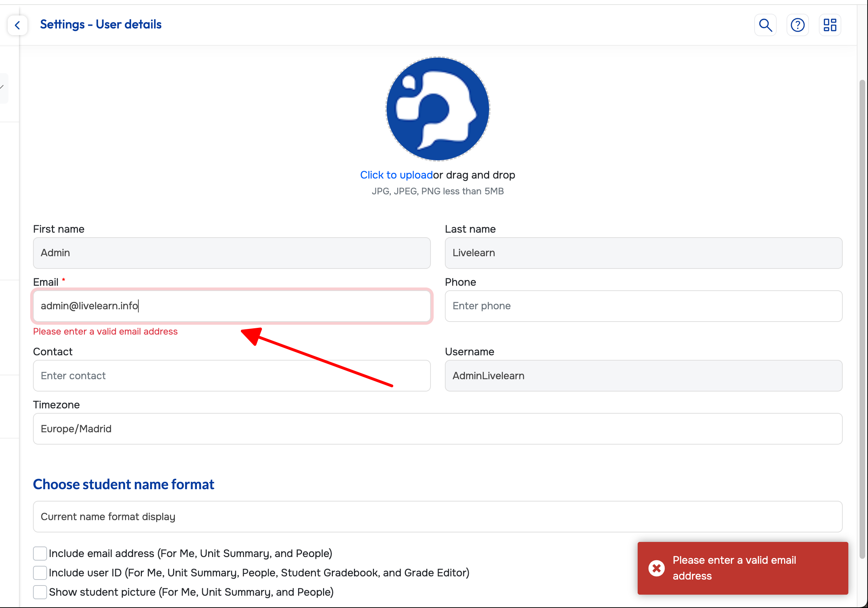Click the First name Admin field

tap(231, 253)
